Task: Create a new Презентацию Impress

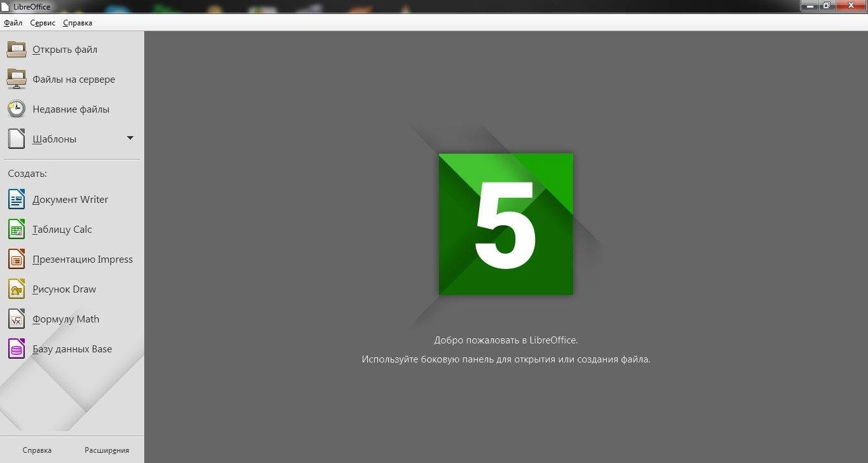Action: [x=83, y=259]
